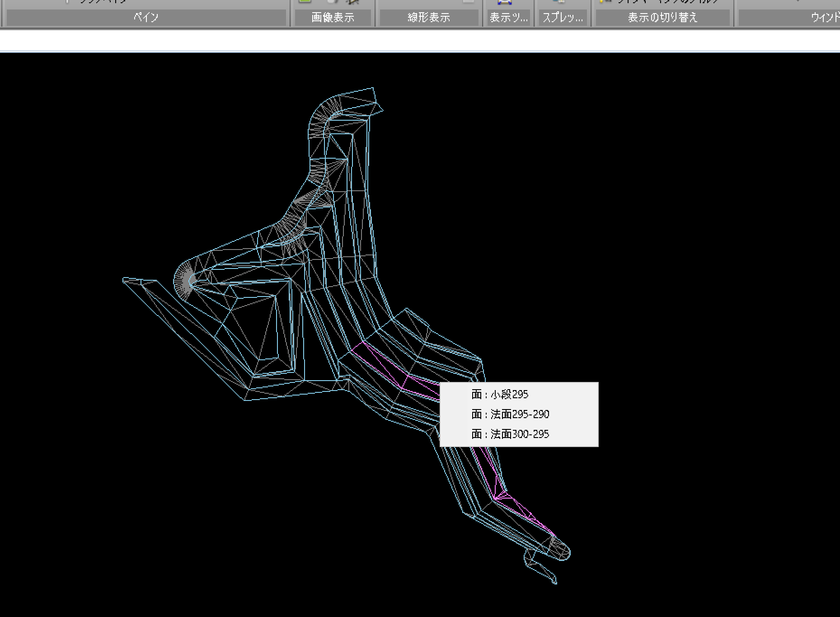This screenshot has height=617, width=840.
Task: Select the 線形表示 ribbon panel
Action: 429,18
